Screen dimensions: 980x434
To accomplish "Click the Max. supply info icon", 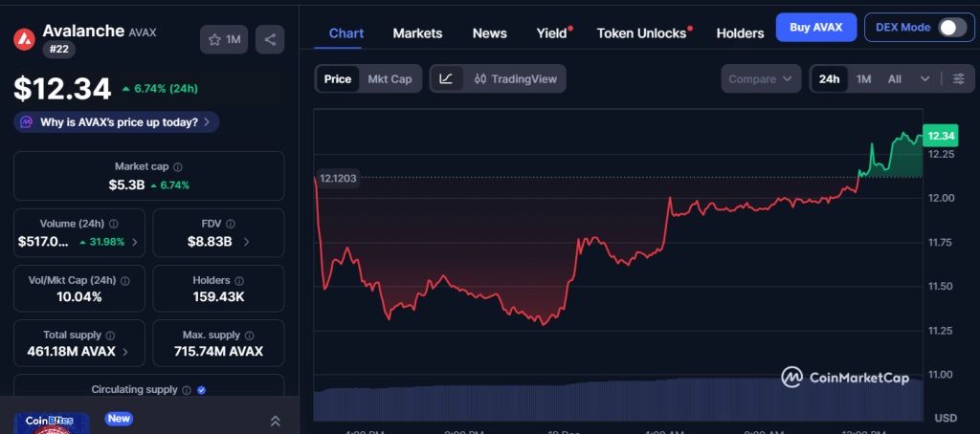I will pos(249,336).
